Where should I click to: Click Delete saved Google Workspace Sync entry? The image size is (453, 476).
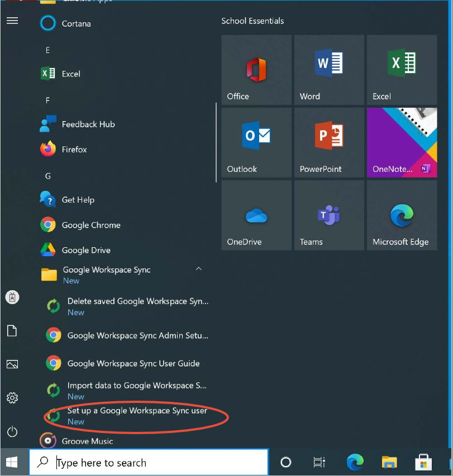[x=127, y=306]
